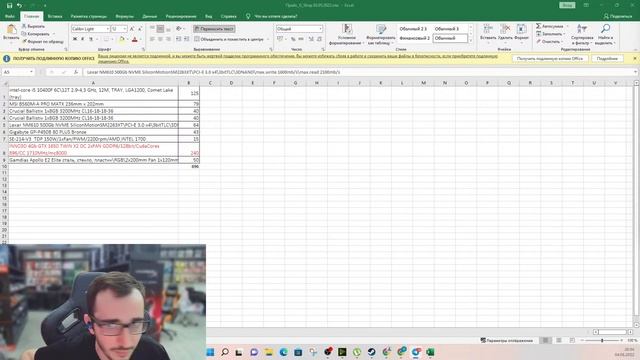
Task: Open the Clear (Очистить) eraser menu
Action: 549,41
